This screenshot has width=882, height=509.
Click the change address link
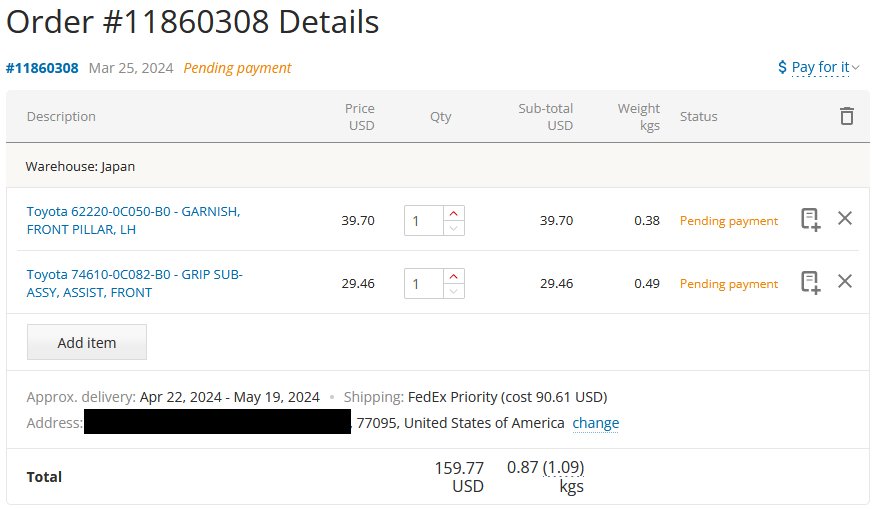(596, 423)
